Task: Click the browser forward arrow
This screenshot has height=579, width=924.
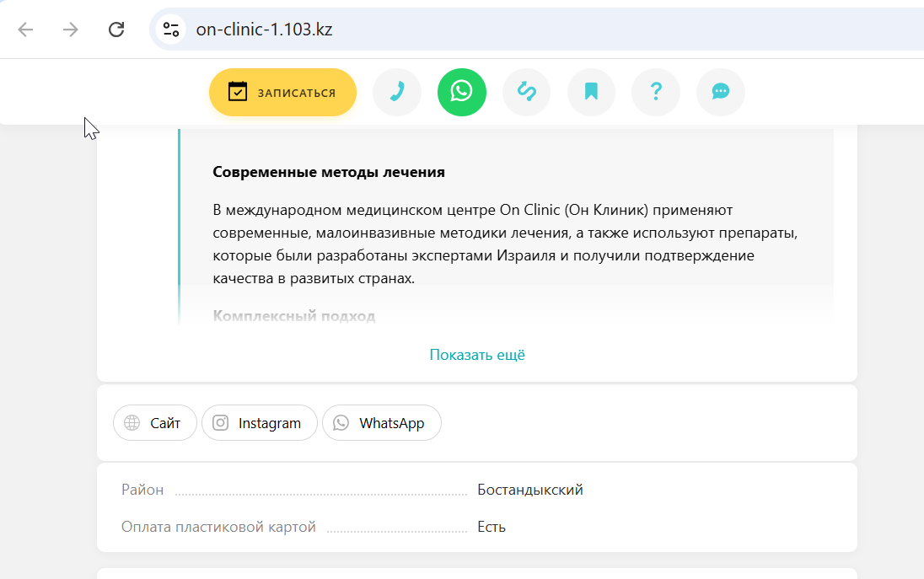Action: [x=71, y=29]
